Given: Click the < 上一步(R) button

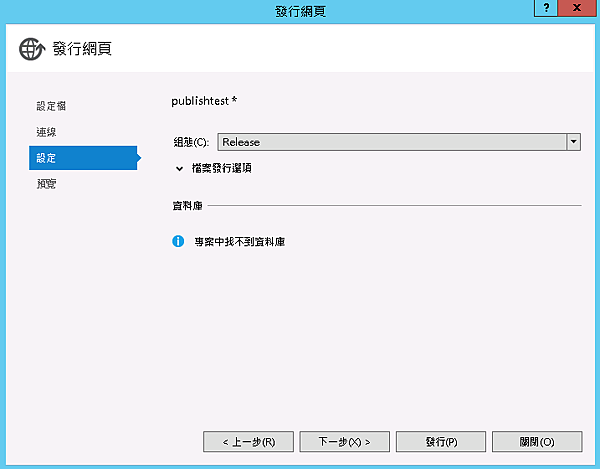Looking at the screenshot, I should [x=248, y=442].
